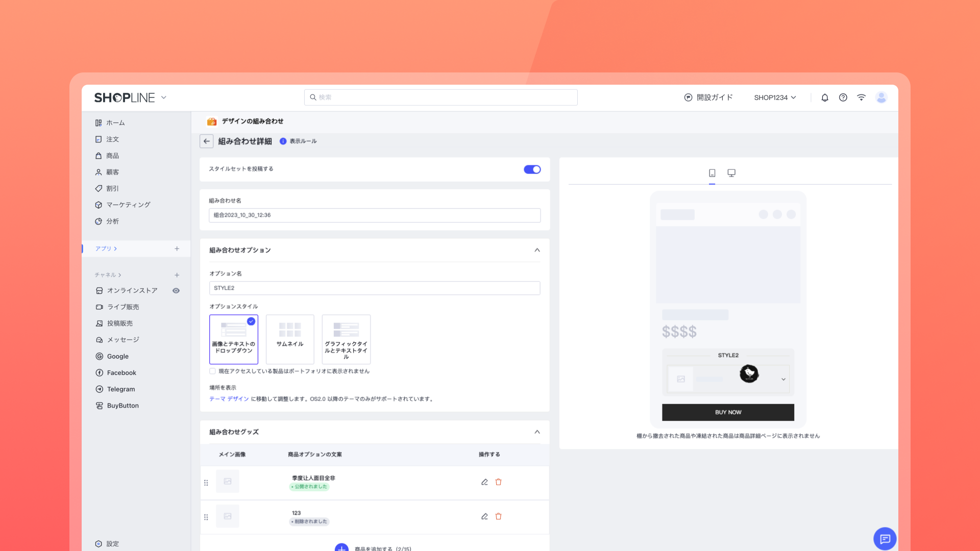
Task: Collapse the 組み合わせオプション section
Action: point(537,250)
